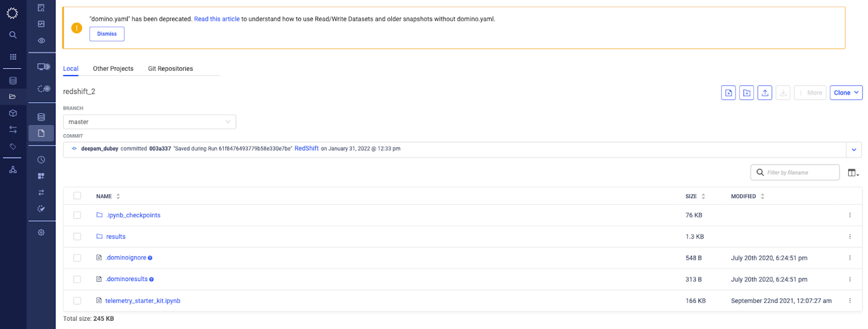Open the eye icon in project sidebar
This screenshot has width=868, height=329.
coord(41,41)
